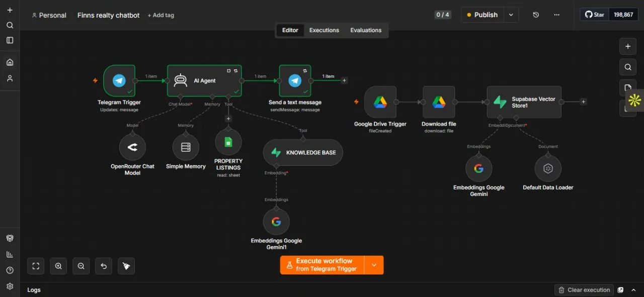Reset canvas zoom with undo arrow button

tap(104, 266)
